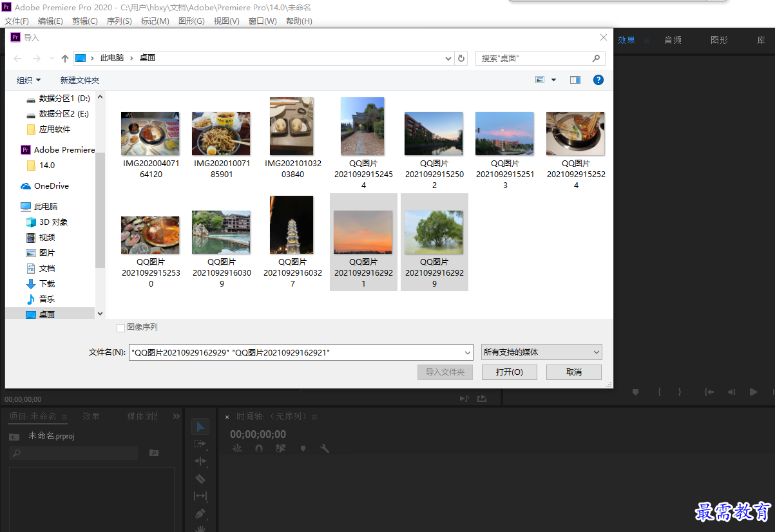Open the 序列(S) menu
The width and height of the screenshot is (775, 532).
[x=119, y=21]
